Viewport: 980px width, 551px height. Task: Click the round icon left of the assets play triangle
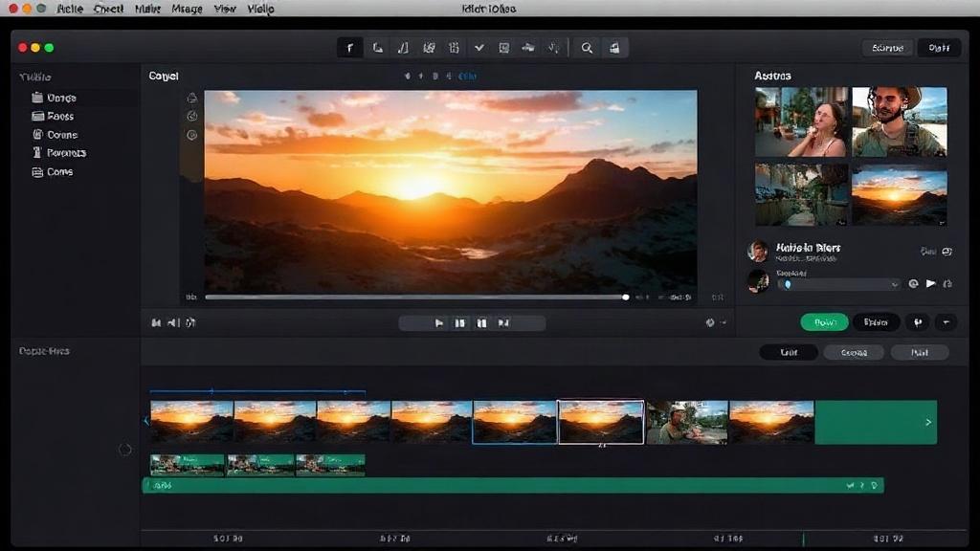(x=913, y=283)
